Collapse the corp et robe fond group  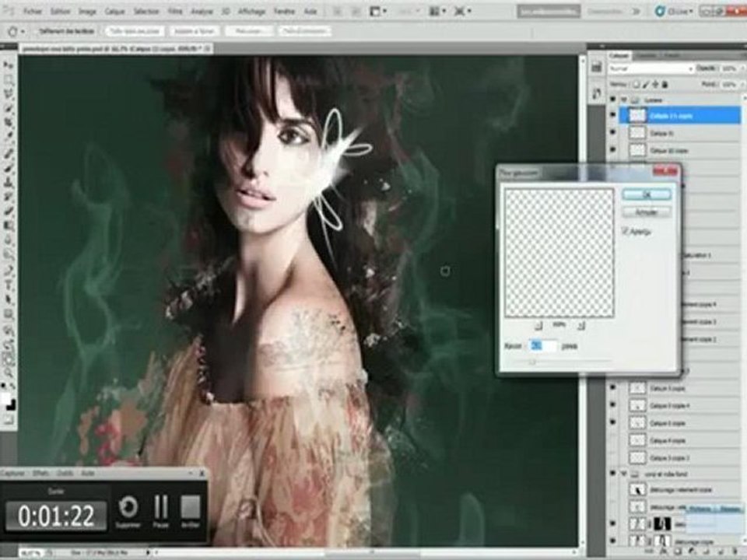[x=623, y=474]
